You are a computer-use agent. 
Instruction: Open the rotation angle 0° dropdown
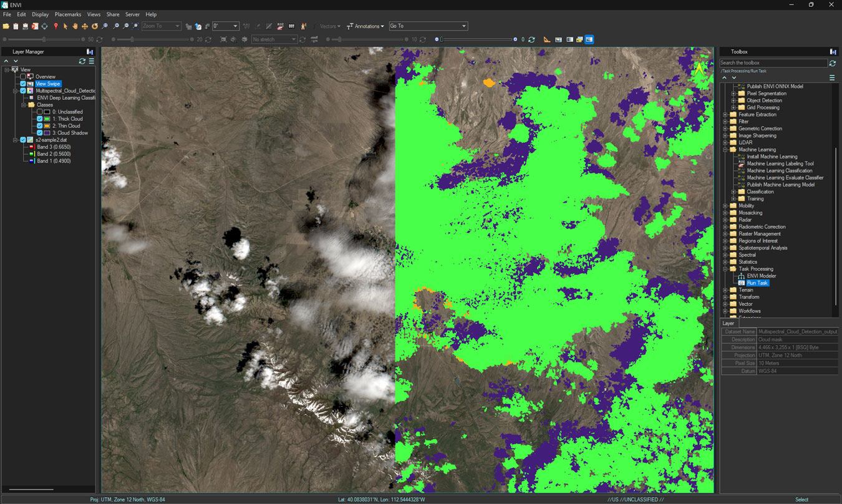coord(235,26)
